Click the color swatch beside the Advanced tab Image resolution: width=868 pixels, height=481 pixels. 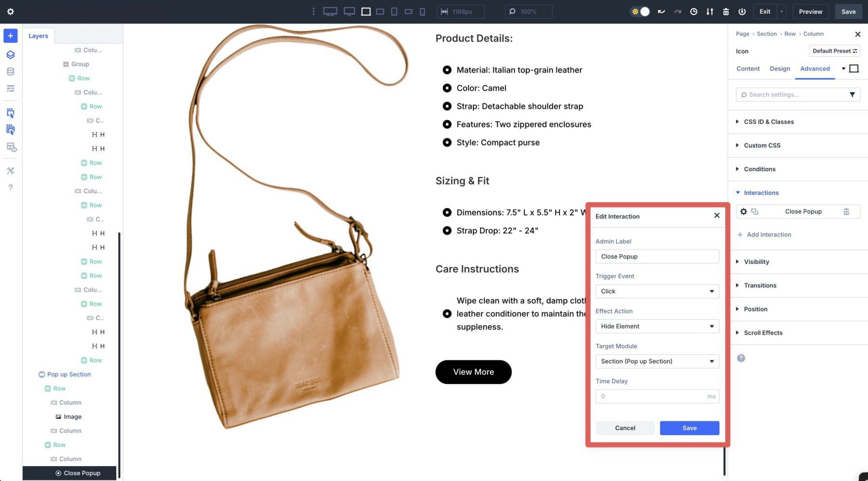[854, 69]
